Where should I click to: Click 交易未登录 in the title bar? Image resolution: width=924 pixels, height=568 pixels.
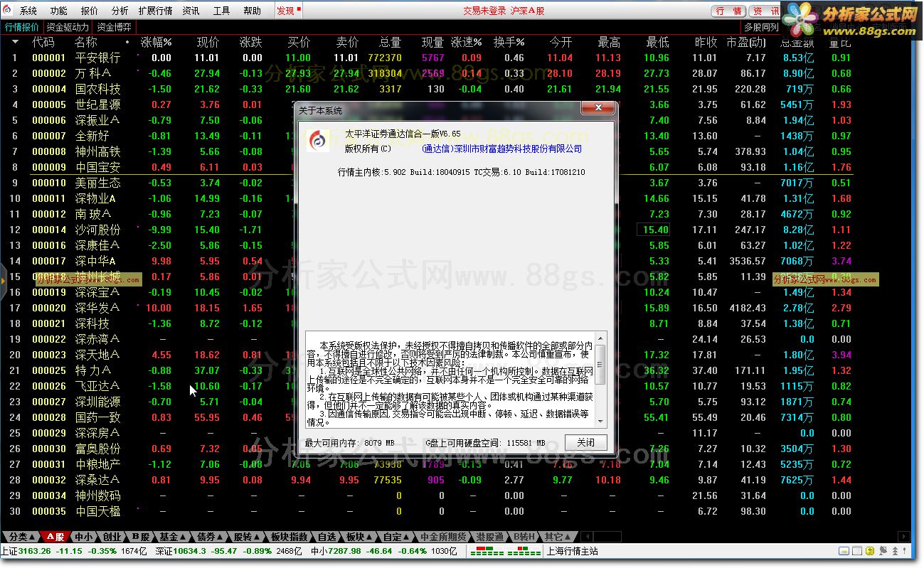[484, 11]
